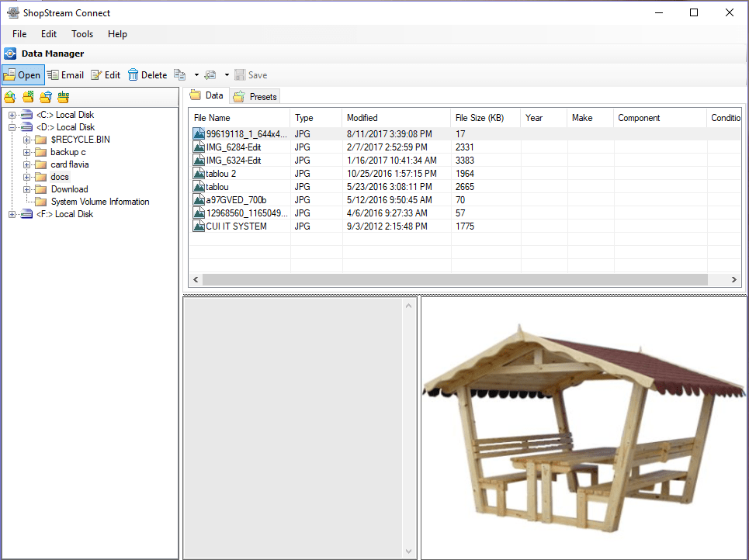Expand the backup c folder node
Screen dimensions: 749x560
click(x=26, y=152)
